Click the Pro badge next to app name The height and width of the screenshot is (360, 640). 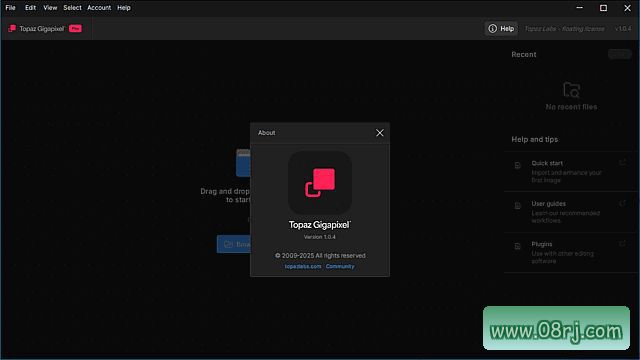tap(75, 29)
